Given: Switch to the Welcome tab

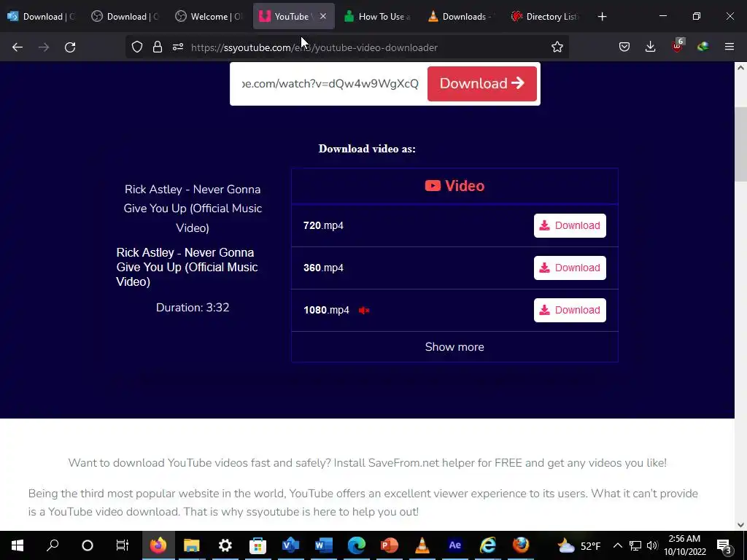Looking at the screenshot, I should click(209, 17).
